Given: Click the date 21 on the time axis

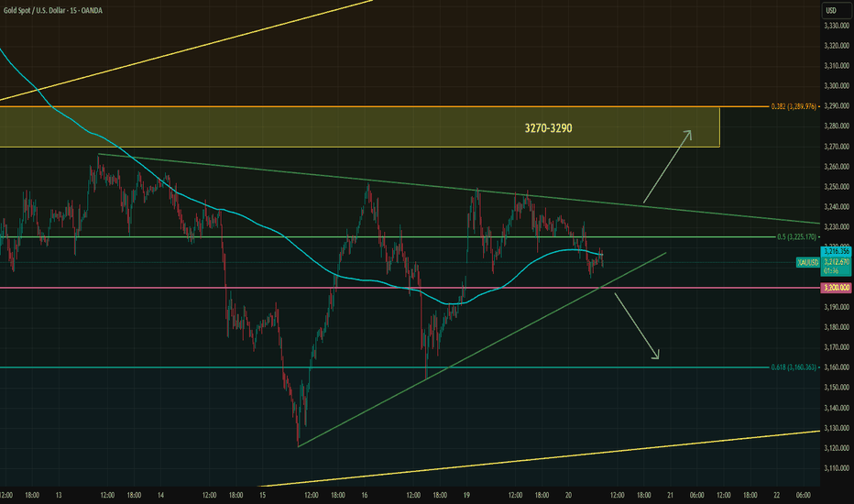Looking at the screenshot, I should tap(671, 495).
